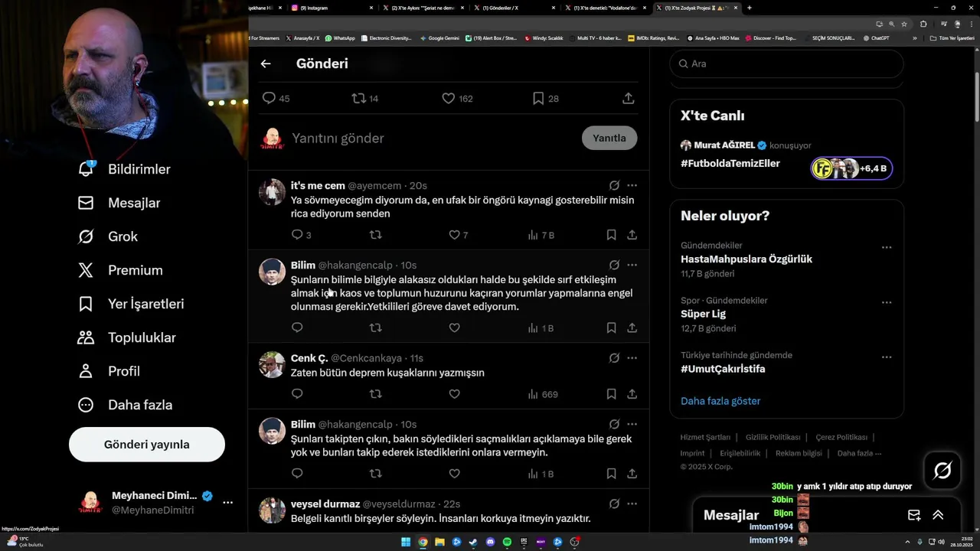980x551 pixels.
Task: Click the Yanıtla button
Action: pyautogui.click(x=609, y=138)
